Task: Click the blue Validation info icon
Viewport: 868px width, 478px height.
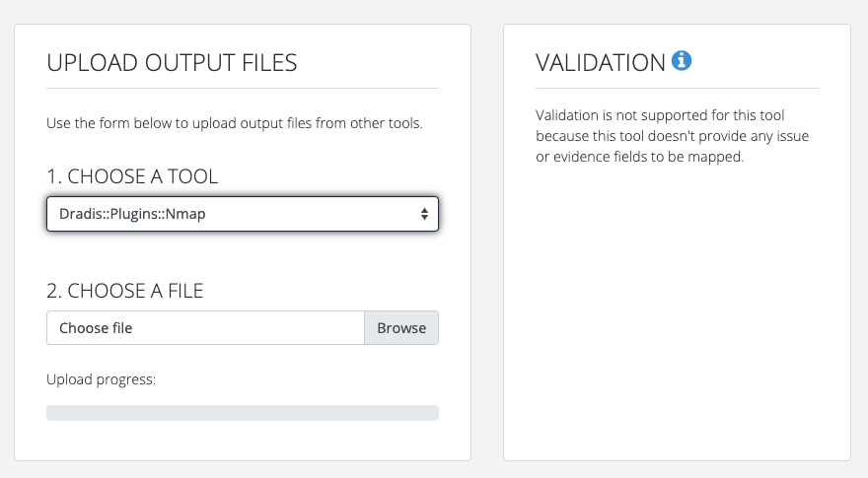Action: [682, 60]
